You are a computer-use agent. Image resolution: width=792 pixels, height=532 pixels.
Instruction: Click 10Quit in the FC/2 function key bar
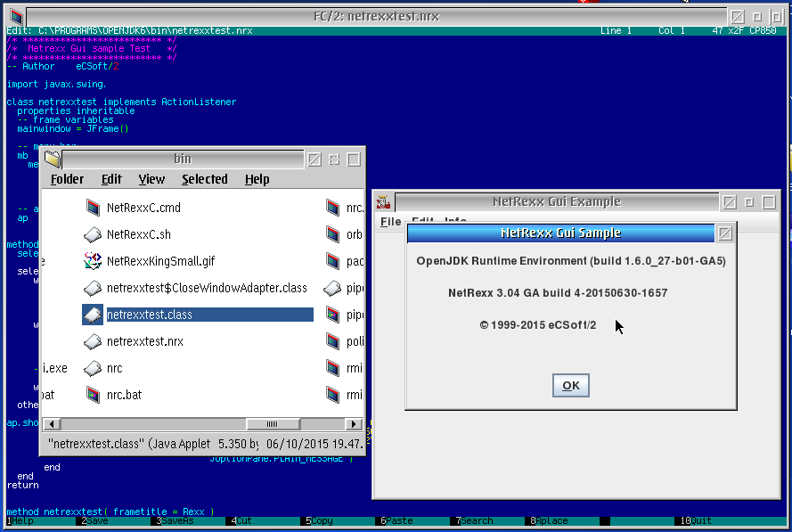[x=696, y=521]
